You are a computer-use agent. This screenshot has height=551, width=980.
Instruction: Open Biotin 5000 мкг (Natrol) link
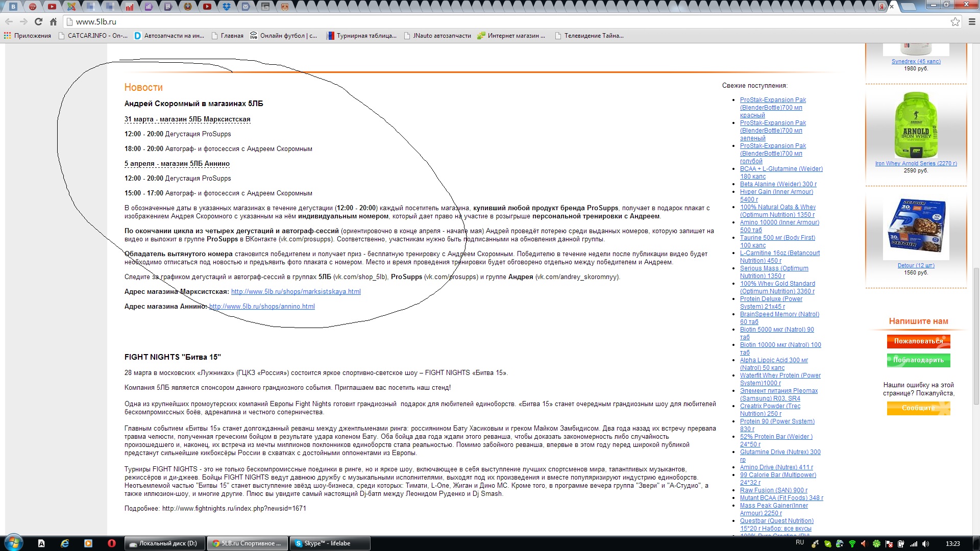[777, 333]
